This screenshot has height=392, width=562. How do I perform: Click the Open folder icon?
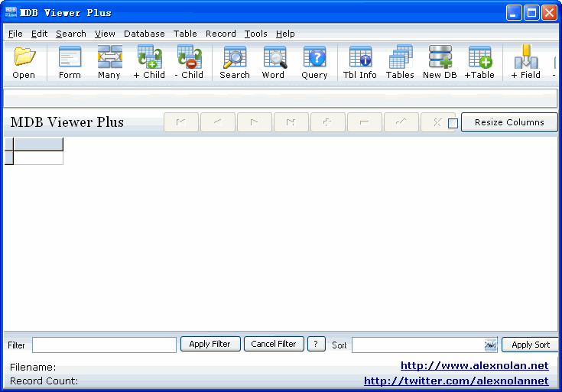click(x=24, y=62)
